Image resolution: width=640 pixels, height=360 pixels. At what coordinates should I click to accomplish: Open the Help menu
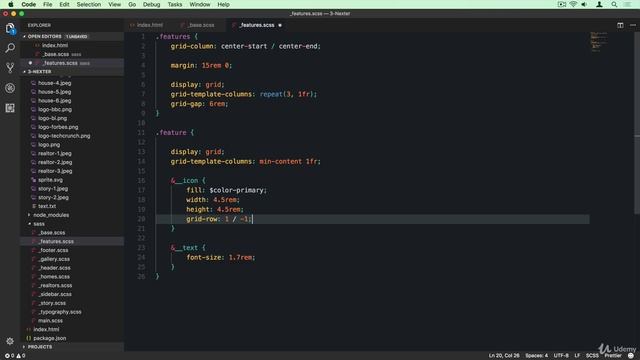[x=223, y=4]
